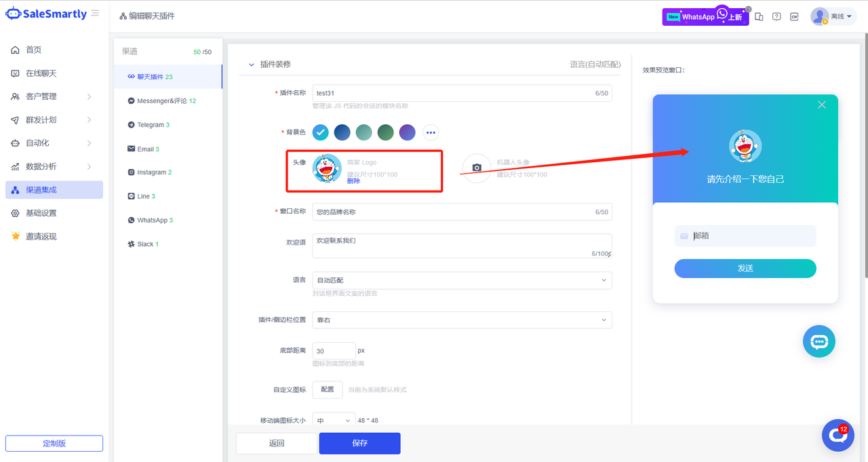The height and width of the screenshot is (462, 868).
Task: Open the 插件/侧边栏位置 dropdown
Action: (x=462, y=320)
